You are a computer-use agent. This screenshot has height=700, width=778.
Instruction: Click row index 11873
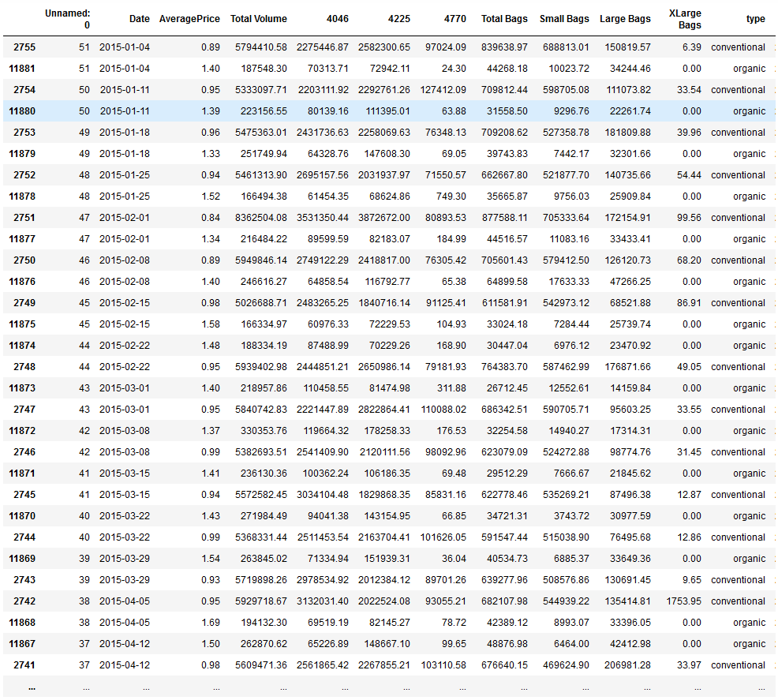[x=22, y=388]
